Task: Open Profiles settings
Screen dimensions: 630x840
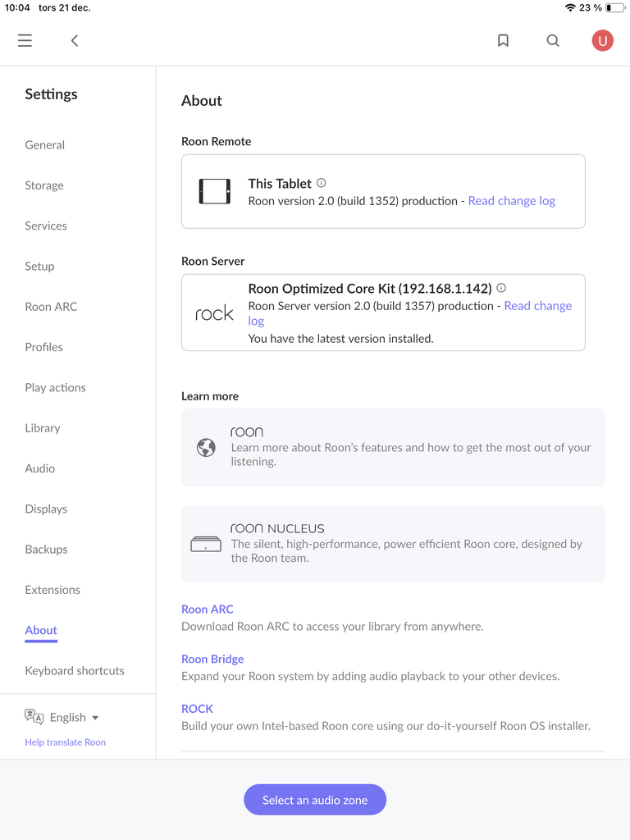Action: [x=43, y=347]
